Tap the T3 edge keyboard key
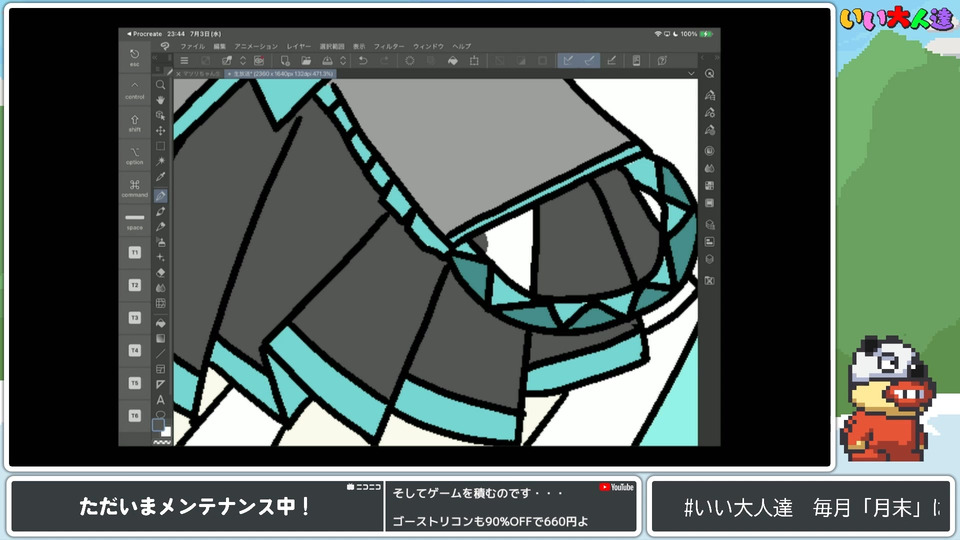This screenshot has height=540, width=960. click(135, 318)
